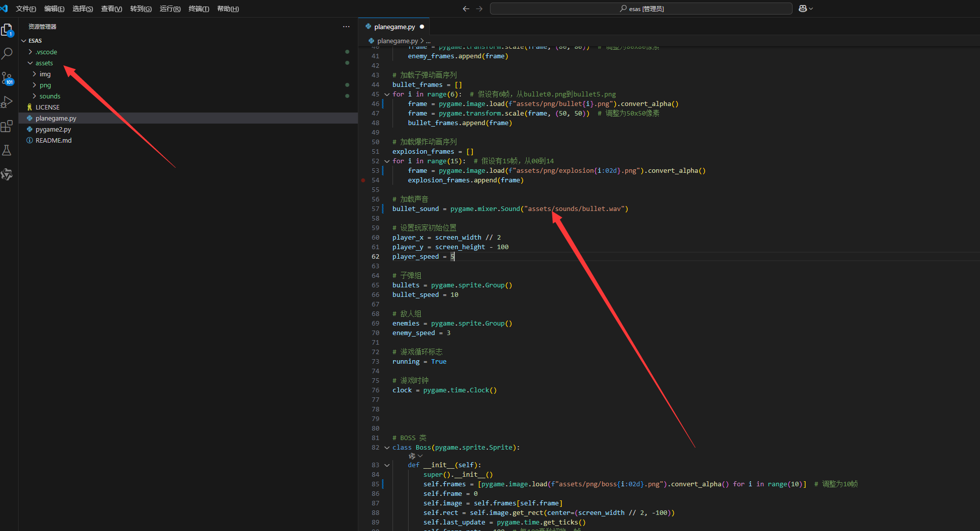Open the 运行(R) menu
The width and height of the screenshot is (980, 531).
(170, 9)
